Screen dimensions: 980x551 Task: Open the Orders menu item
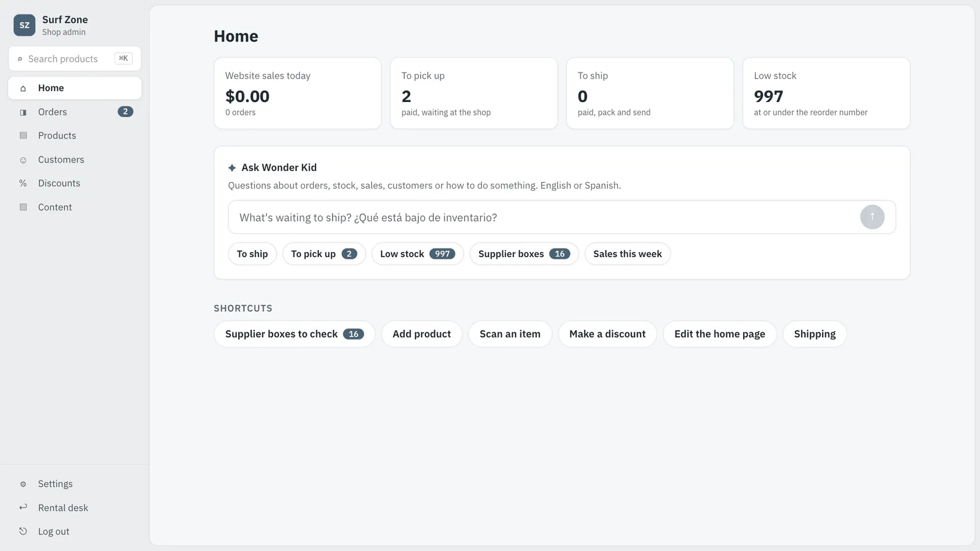(75, 112)
